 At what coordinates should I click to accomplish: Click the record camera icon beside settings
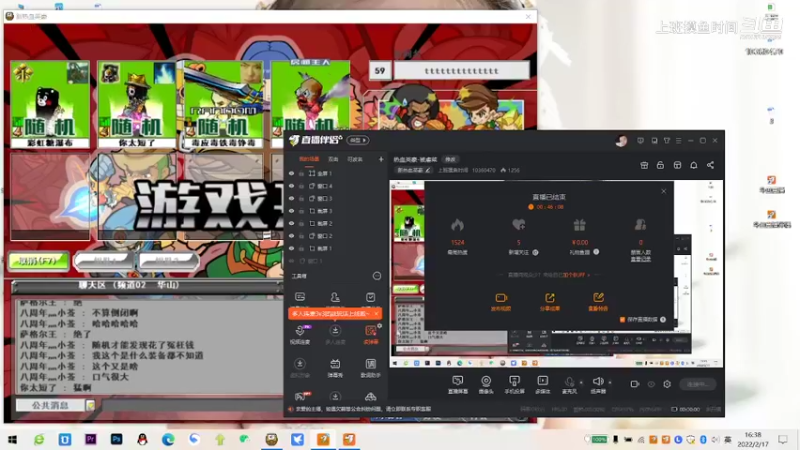[635, 384]
